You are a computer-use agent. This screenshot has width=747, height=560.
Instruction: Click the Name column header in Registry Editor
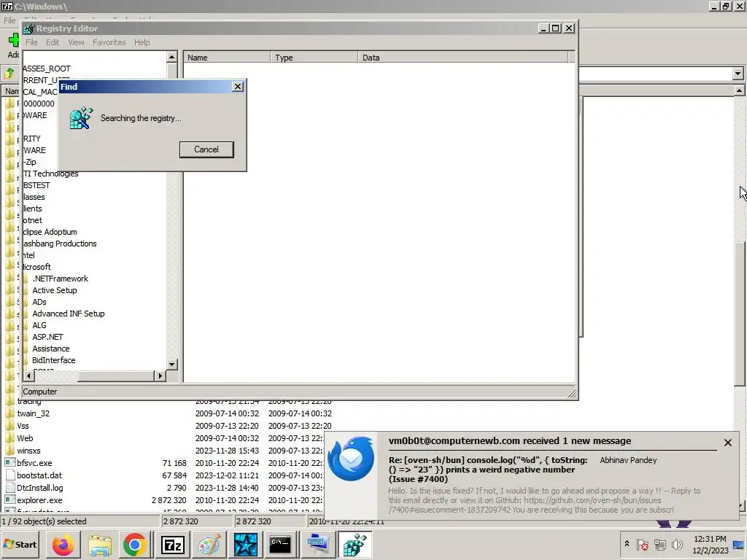[227, 58]
